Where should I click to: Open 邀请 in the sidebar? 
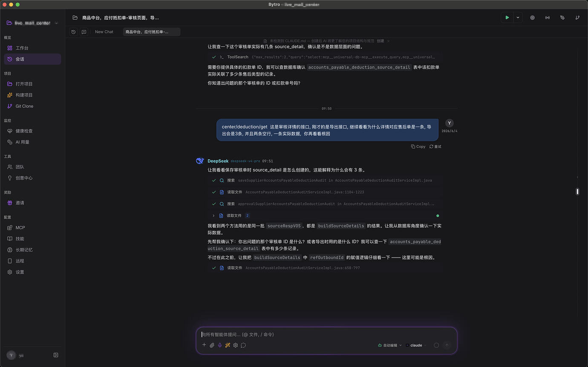click(x=32, y=203)
